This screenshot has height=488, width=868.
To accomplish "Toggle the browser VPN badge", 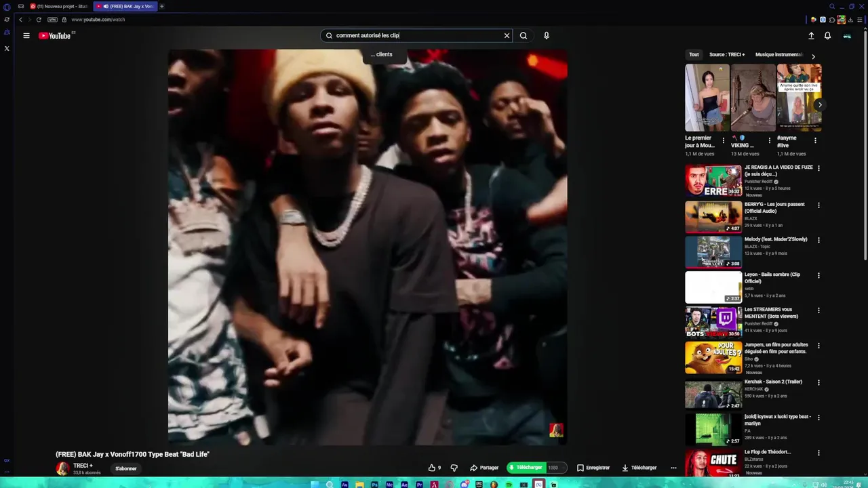I will pyautogui.click(x=52, y=20).
